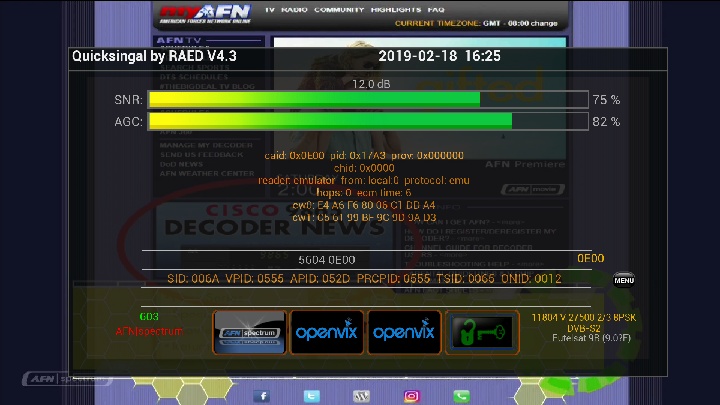Click the 'MANAGE MY DECODER' sidebar link
Screen dimensions: 720x405
coord(206,145)
